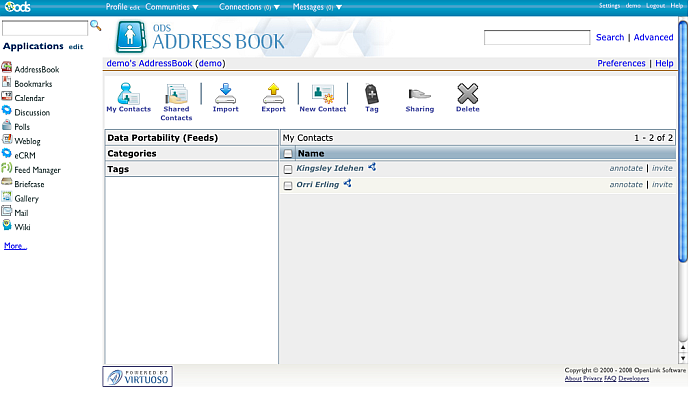Create a New Contact
This screenshot has width=700, height=401.
click(322, 95)
